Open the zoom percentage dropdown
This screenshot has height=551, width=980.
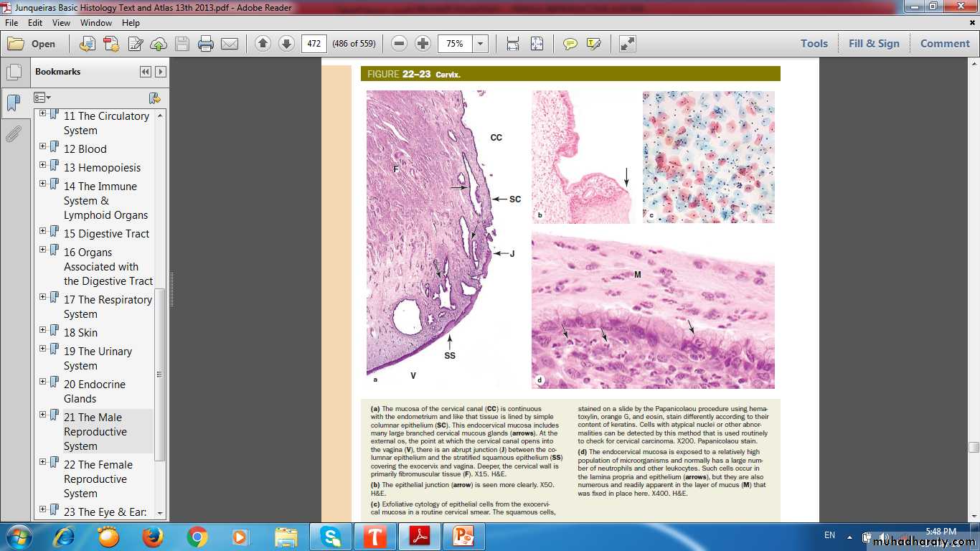pyautogui.click(x=481, y=44)
